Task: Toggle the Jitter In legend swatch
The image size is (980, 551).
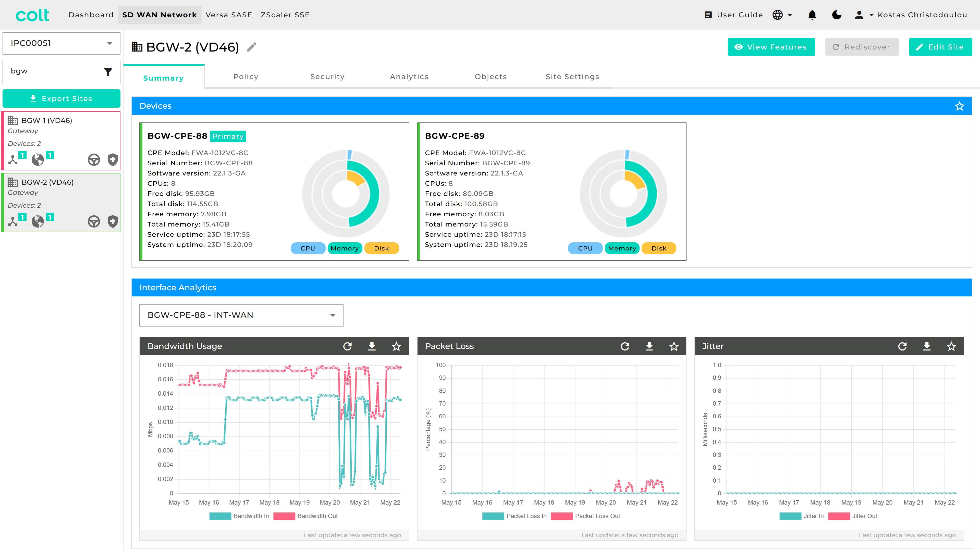Action: click(x=790, y=516)
